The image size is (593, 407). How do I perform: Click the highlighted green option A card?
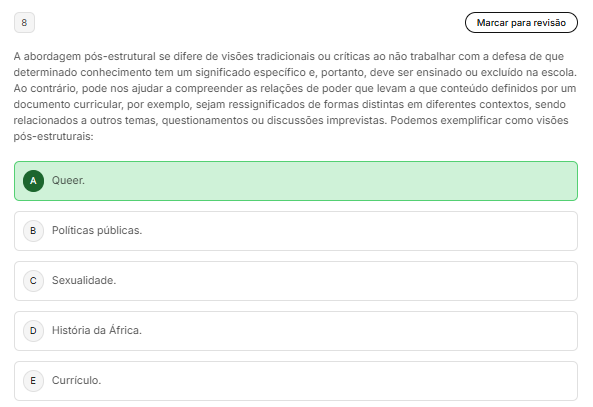pos(296,181)
